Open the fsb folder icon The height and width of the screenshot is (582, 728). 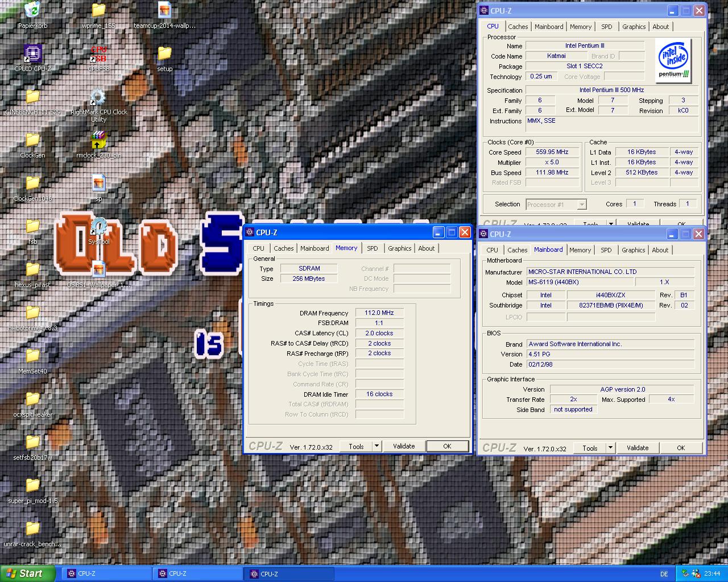[x=32, y=226]
